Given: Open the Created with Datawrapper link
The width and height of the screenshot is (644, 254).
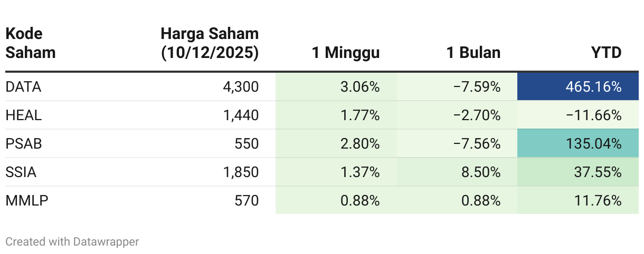Looking at the screenshot, I should point(72,242).
